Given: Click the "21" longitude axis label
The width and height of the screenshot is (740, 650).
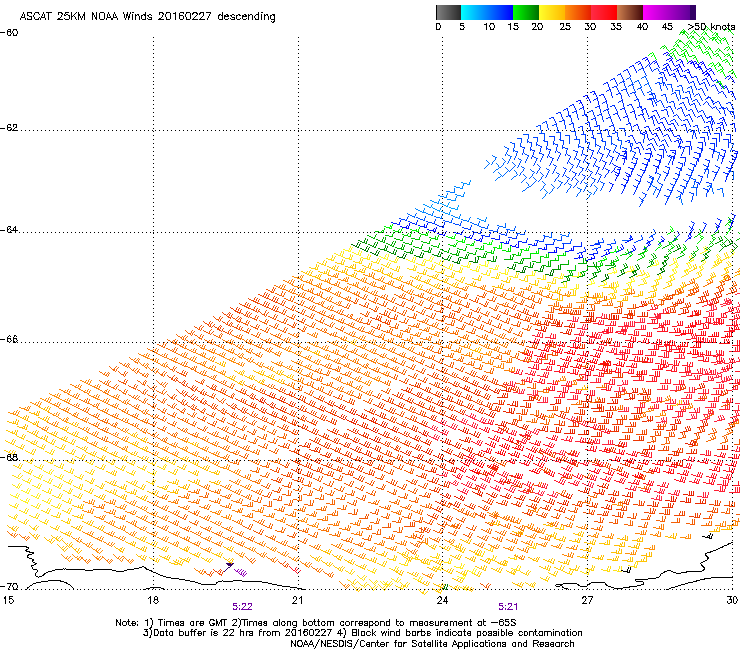Looking at the screenshot, I should click(297, 600).
